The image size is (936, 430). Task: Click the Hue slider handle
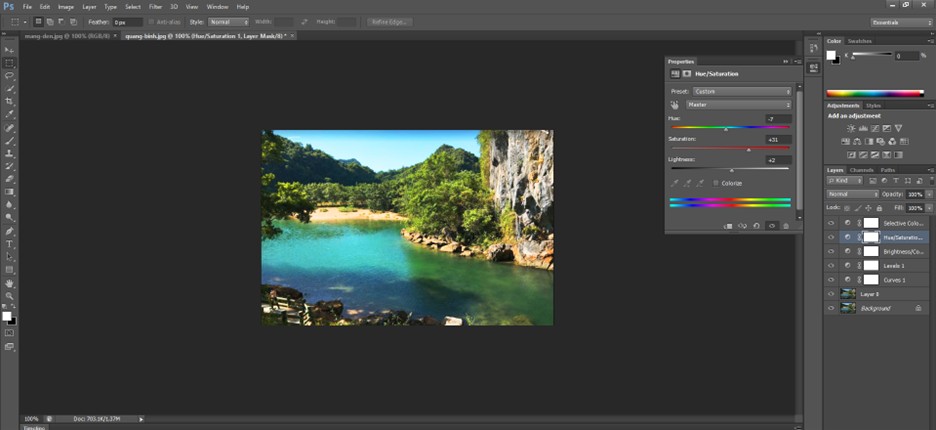(x=726, y=129)
